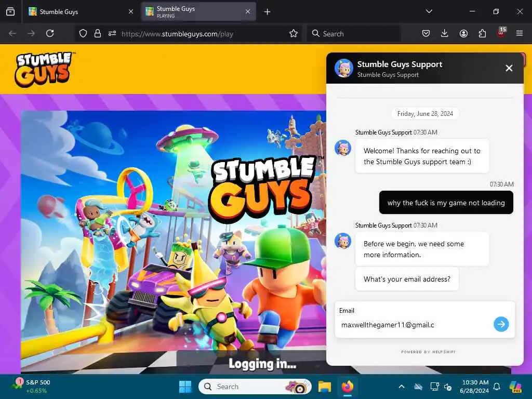The width and height of the screenshot is (532, 399).
Task: Open the Windows Start menu
Action: [x=185, y=387]
